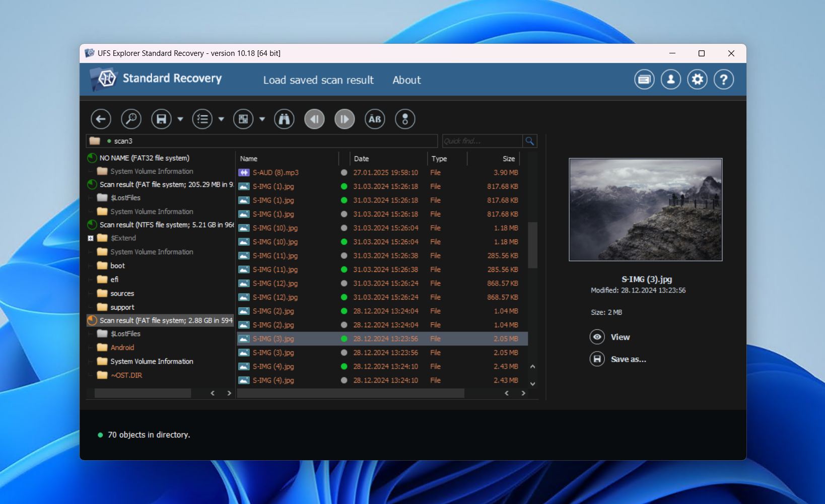This screenshot has width=825, height=504.
Task: Click the user account icon
Action: (x=670, y=79)
